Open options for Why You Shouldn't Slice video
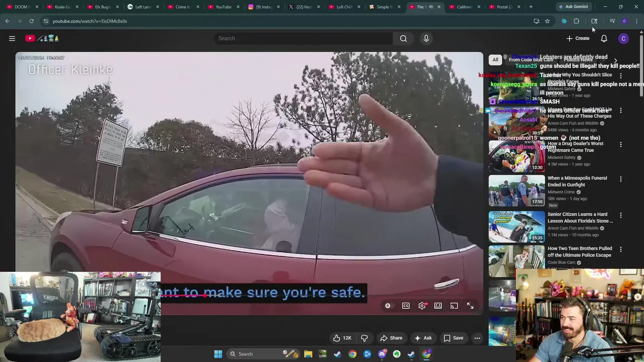The height and width of the screenshot is (362, 644). 620,75
